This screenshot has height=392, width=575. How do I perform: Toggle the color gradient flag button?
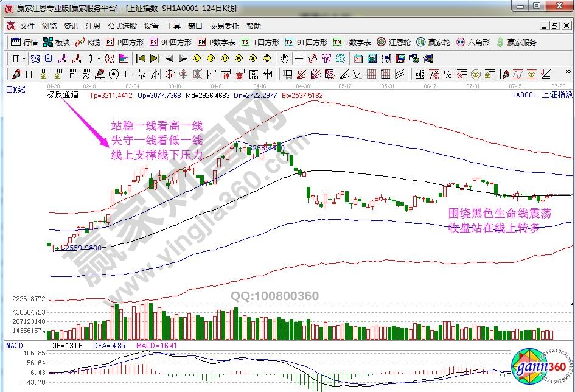click(x=124, y=58)
